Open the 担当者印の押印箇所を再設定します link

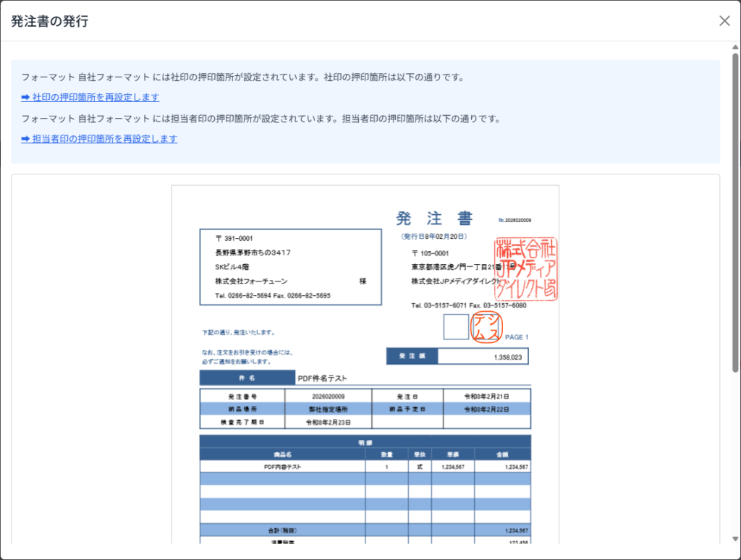104,139
